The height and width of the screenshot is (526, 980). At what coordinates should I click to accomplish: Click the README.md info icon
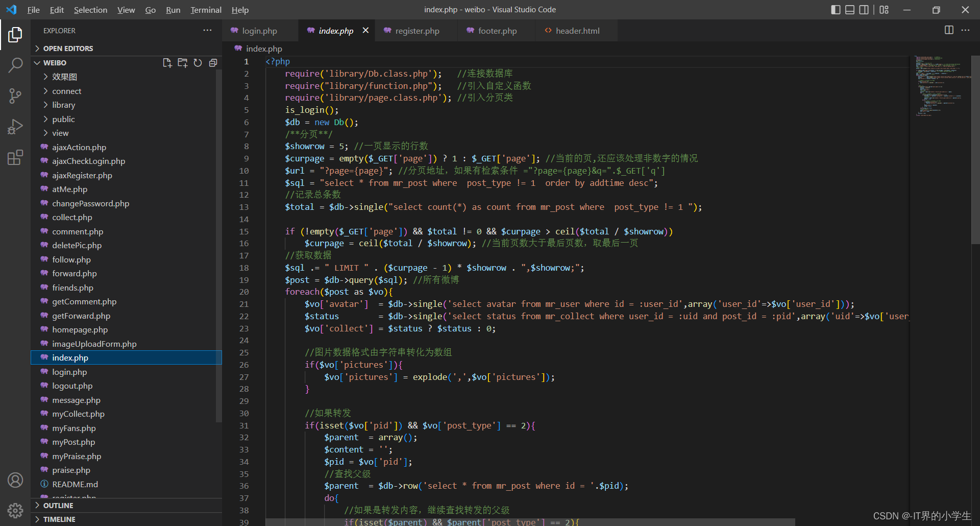44,484
